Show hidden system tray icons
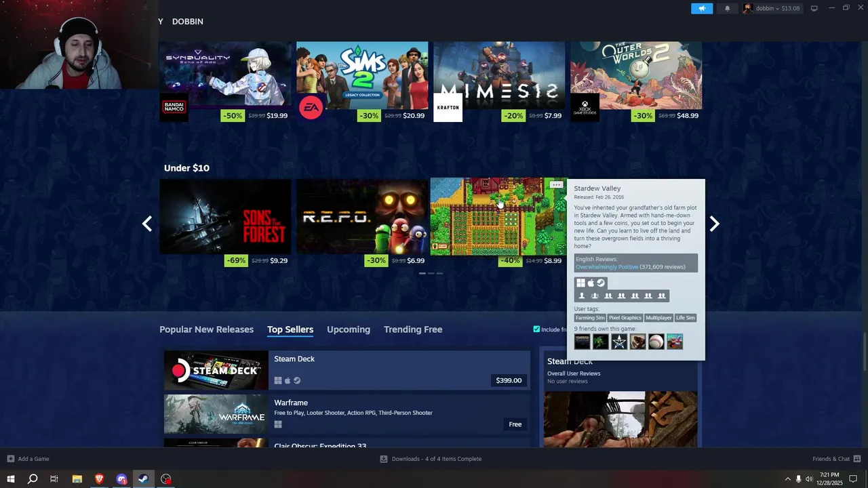Screen dimensions: 868x488 pos(787,479)
